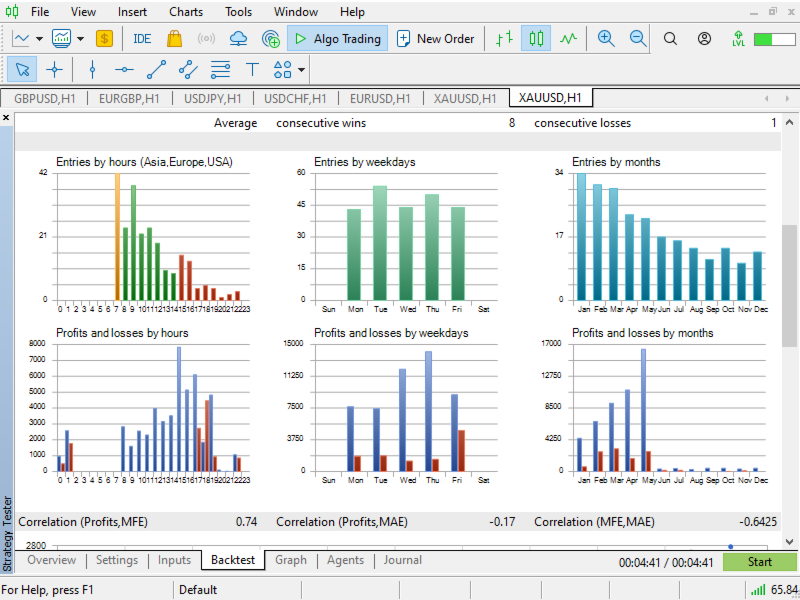The width and height of the screenshot is (800, 600).
Task: Click the zoom out magnifier icon
Action: 638,39
